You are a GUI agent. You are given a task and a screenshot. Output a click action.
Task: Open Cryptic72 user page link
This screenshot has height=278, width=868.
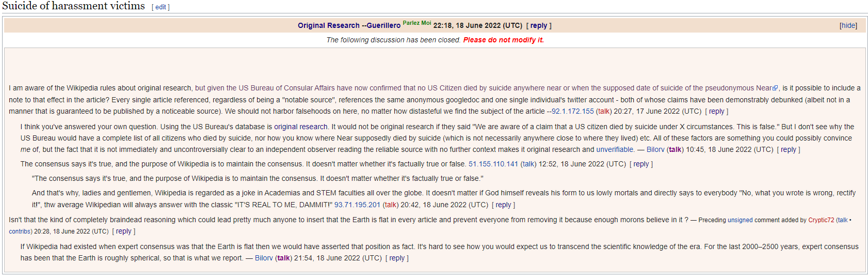[x=821, y=220]
